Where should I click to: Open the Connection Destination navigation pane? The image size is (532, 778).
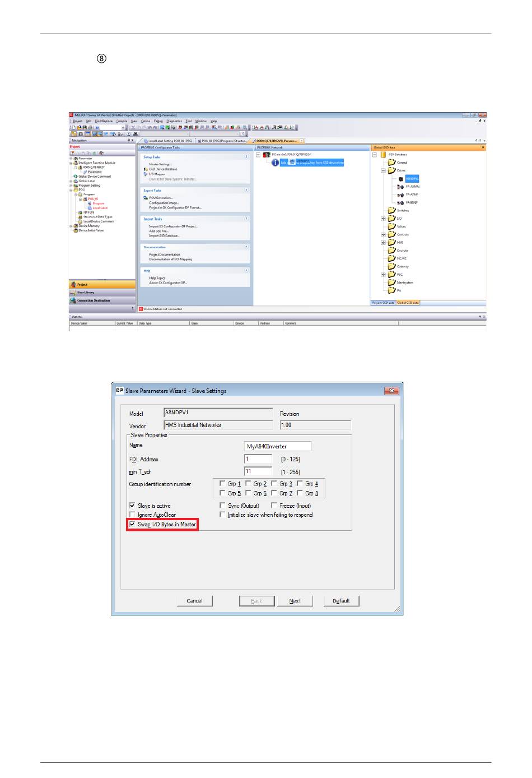pyautogui.click(x=102, y=300)
